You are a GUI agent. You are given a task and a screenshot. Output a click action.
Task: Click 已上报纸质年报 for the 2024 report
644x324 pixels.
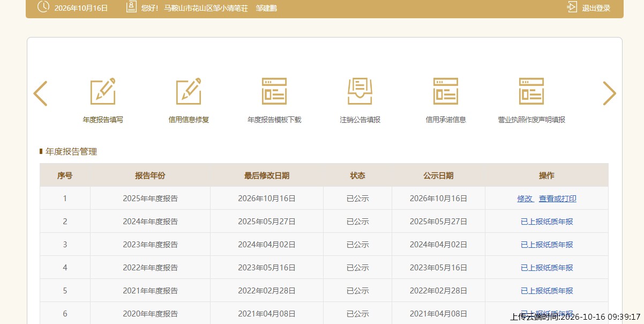(547, 222)
